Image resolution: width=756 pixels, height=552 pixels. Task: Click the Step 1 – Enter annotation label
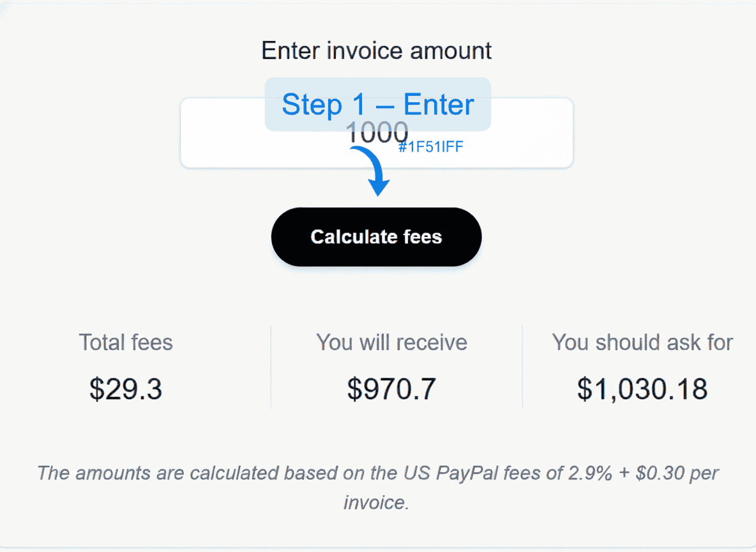tap(377, 105)
